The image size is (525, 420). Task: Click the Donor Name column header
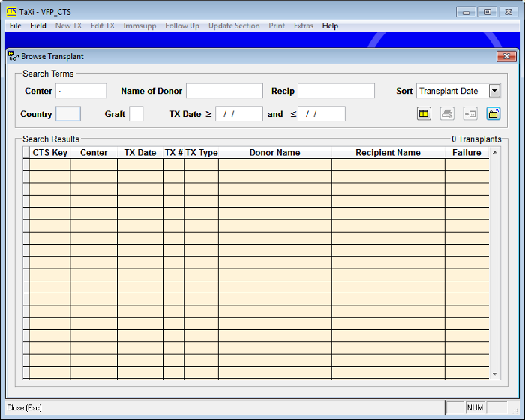point(274,153)
